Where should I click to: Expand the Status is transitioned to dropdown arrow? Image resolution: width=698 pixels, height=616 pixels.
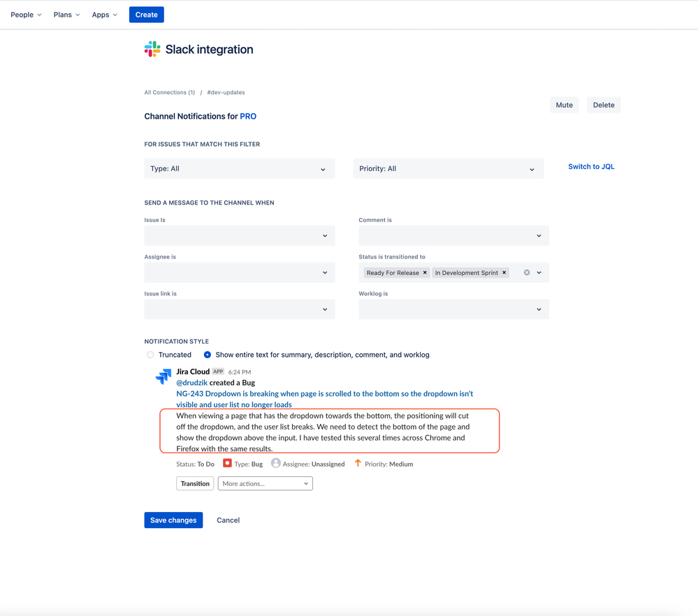[539, 272]
